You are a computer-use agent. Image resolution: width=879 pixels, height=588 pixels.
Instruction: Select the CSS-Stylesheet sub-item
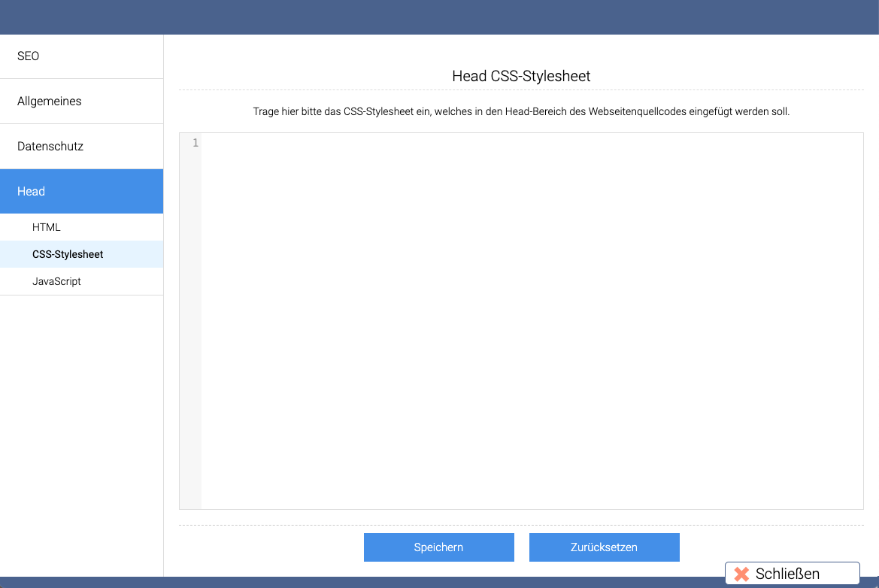tap(81, 254)
